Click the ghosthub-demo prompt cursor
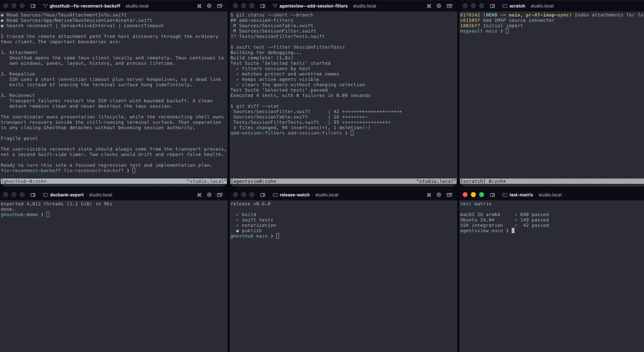The image size is (644, 352). (x=48, y=215)
